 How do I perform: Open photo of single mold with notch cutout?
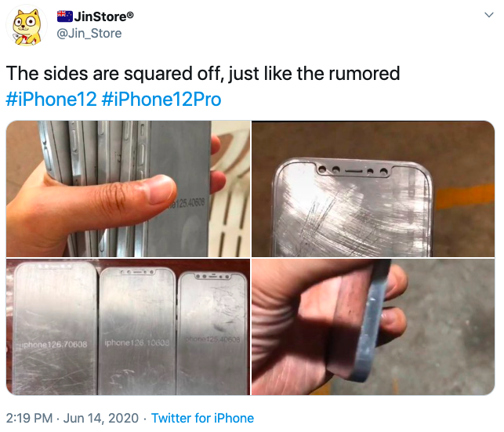click(373, 189)
